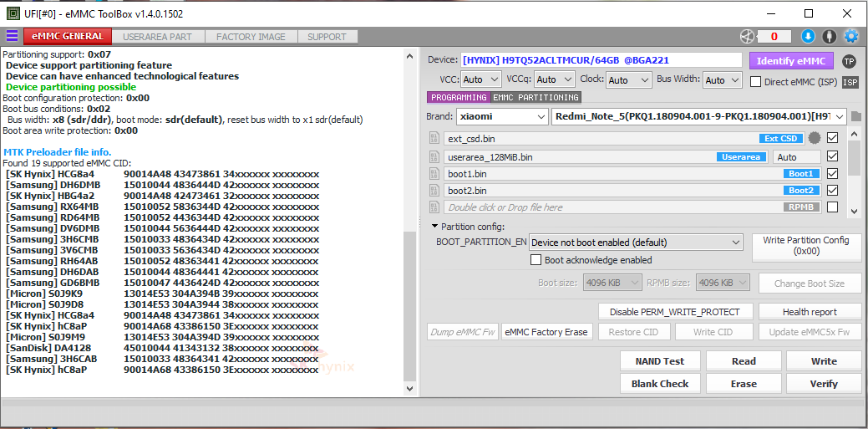Viewport: 868px width, 429px height.
Task: Click the file list scroll-up arrow
Action: coord(854,133)
